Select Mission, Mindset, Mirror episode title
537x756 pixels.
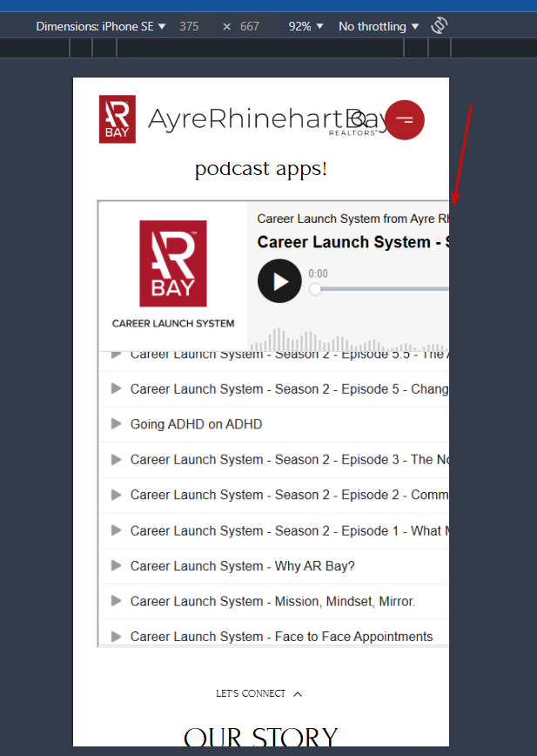tap(272, 601)
